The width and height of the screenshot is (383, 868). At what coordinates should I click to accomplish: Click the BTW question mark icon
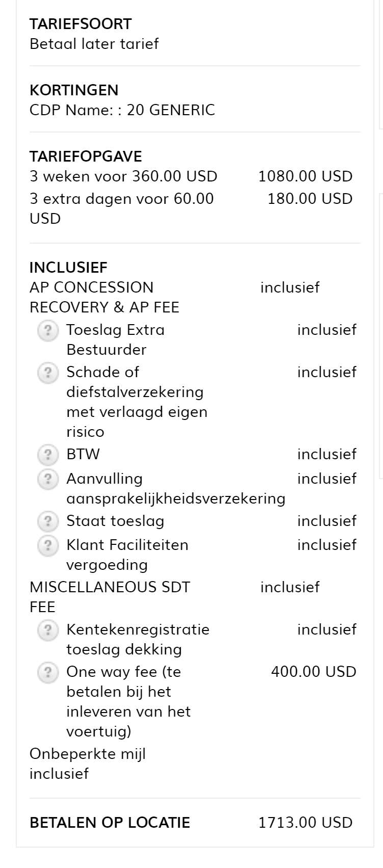coord(47,455)
